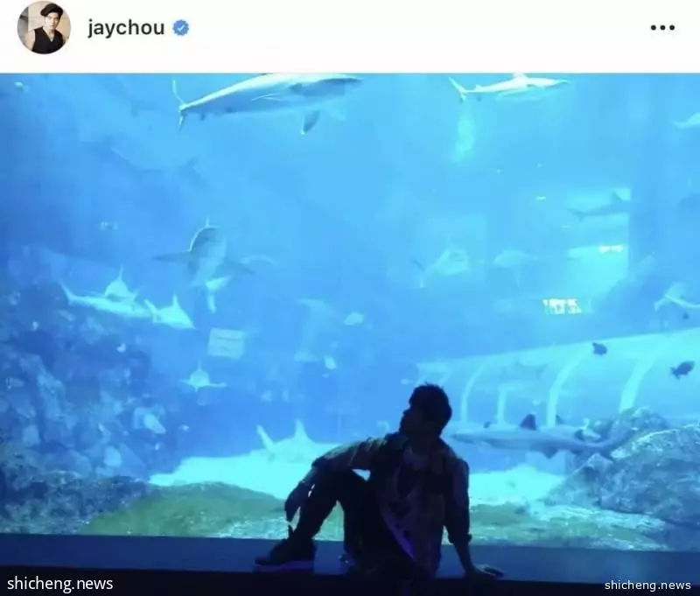Click the blue verified badge

point(180,28)
